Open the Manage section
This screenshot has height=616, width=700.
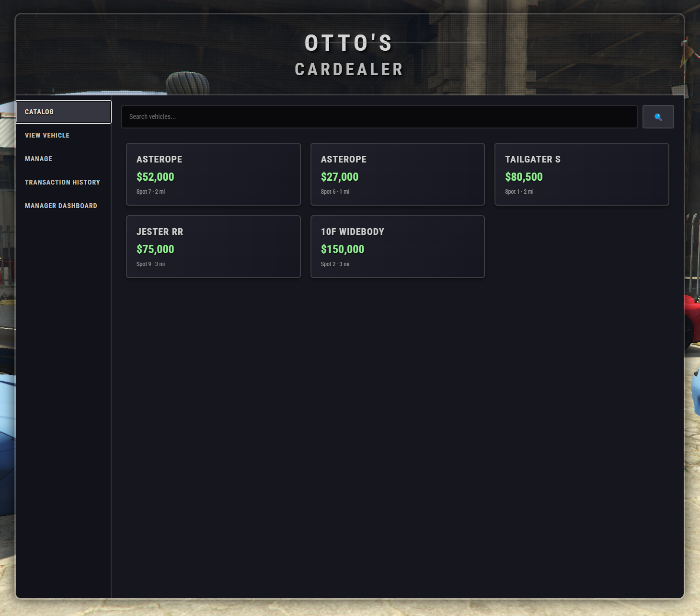tap(64, 159)
